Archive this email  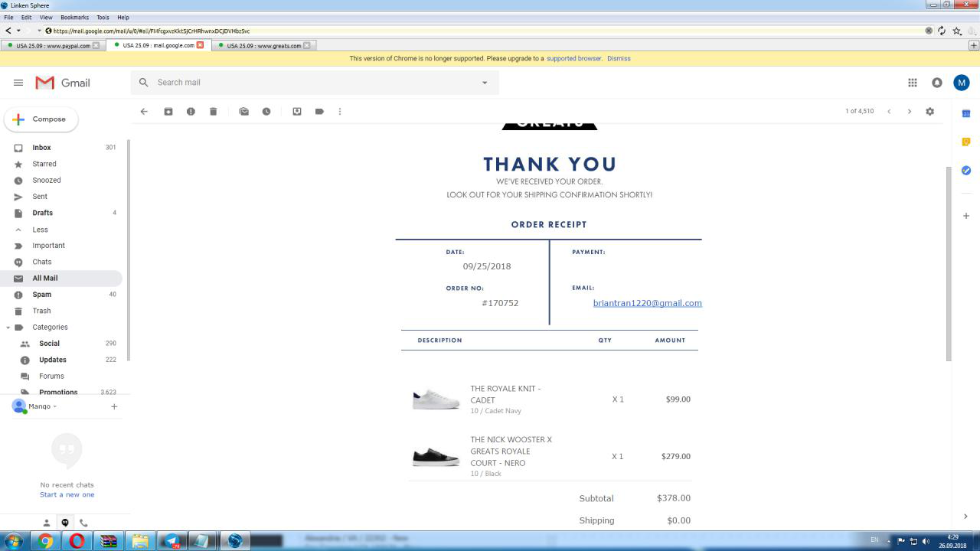(168, 112)
